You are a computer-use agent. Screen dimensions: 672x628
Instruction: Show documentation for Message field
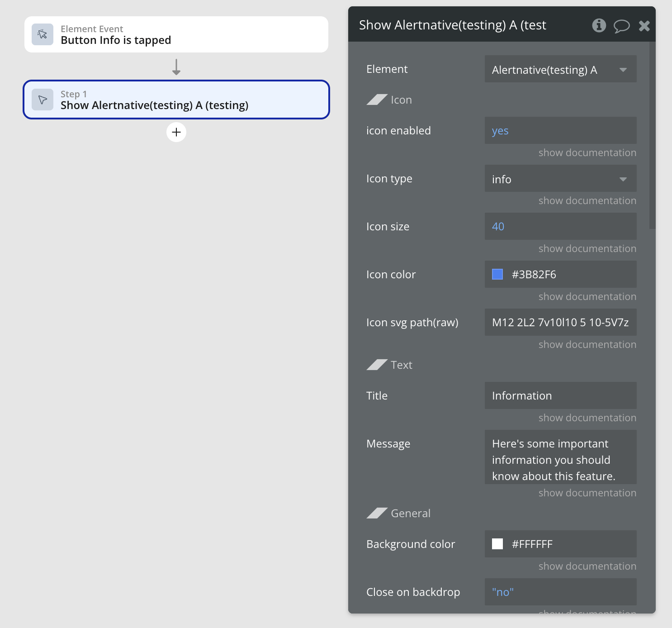tap(587, 493)
